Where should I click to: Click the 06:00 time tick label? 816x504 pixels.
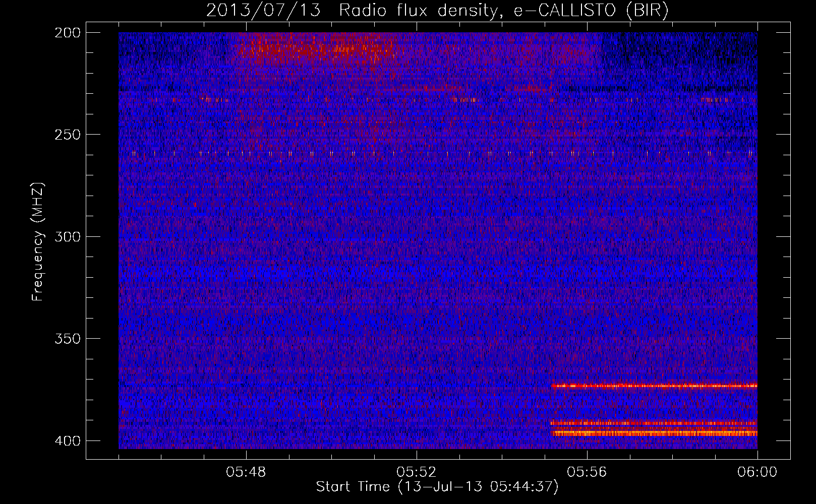coord(757,472)
